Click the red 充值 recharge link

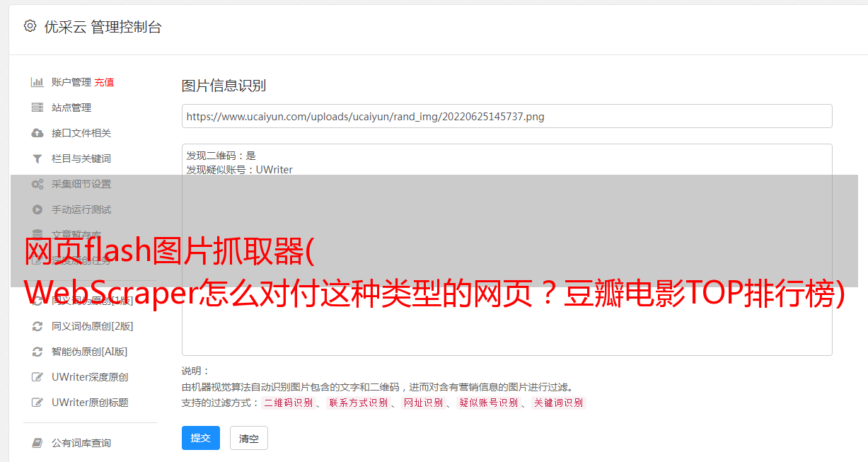[x=104, y=82]
